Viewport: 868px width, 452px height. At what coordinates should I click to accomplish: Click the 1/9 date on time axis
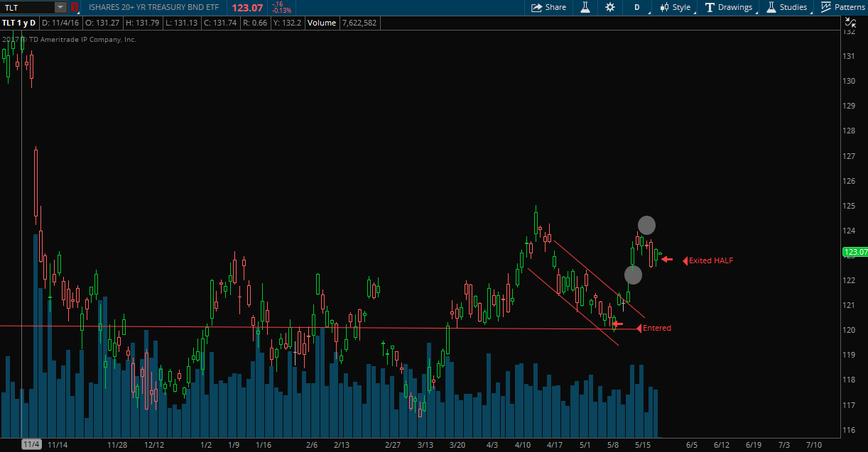click(x=234, y=445)
